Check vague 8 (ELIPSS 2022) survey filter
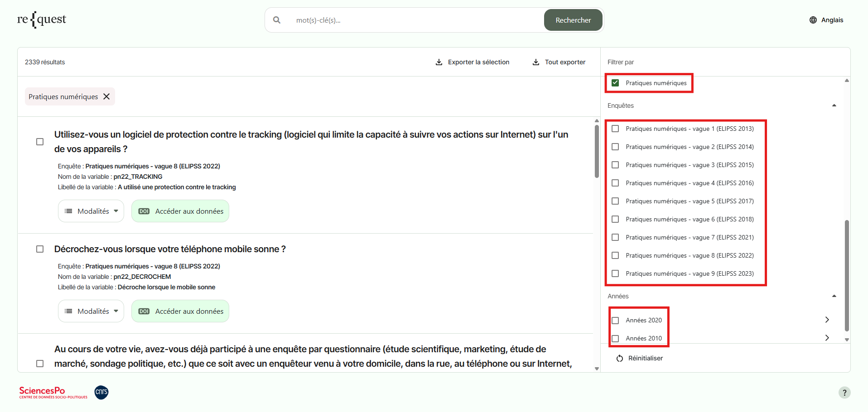Screen dimensions: 868x412 (x=615, y=255)
